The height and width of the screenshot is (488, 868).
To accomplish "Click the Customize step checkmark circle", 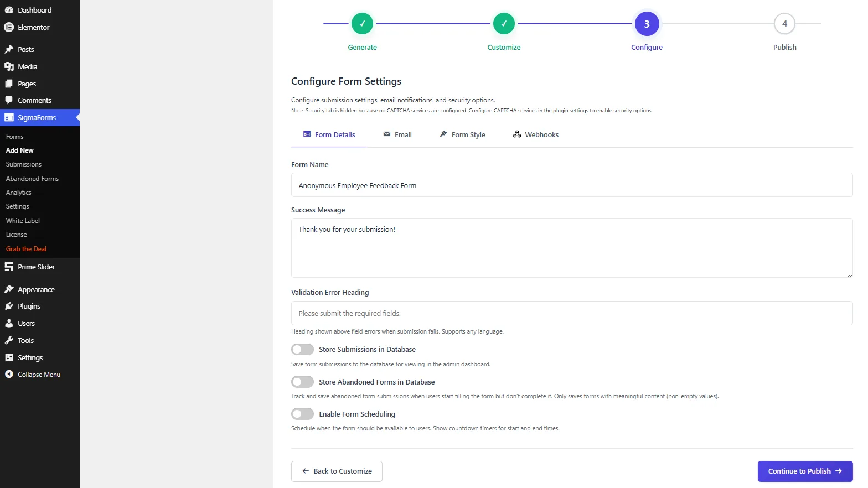I will click(504, 24).
